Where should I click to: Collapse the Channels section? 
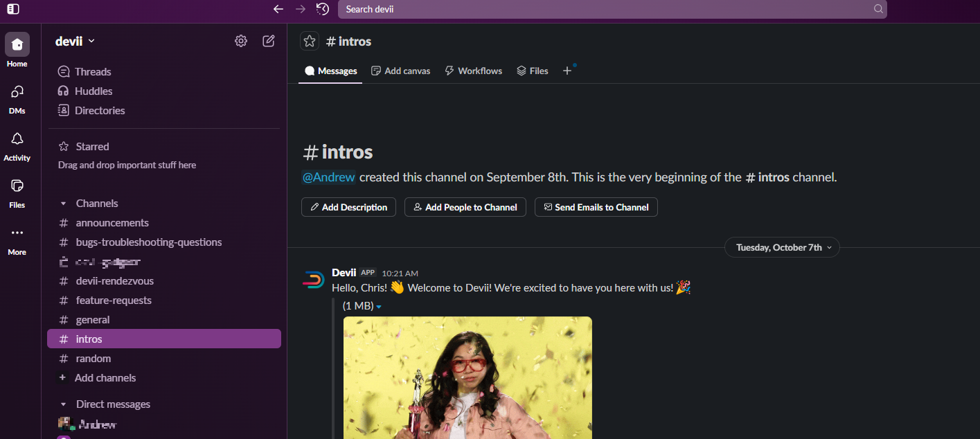64,203
